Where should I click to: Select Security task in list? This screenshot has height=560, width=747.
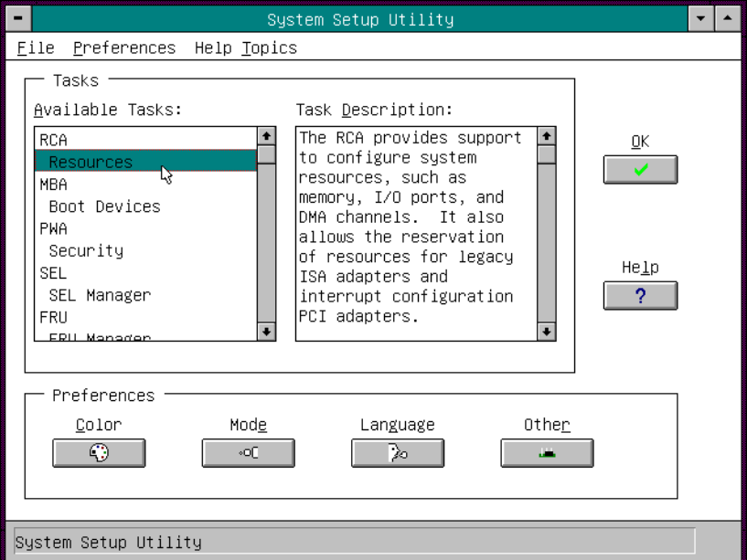click(x=86, y=251)
